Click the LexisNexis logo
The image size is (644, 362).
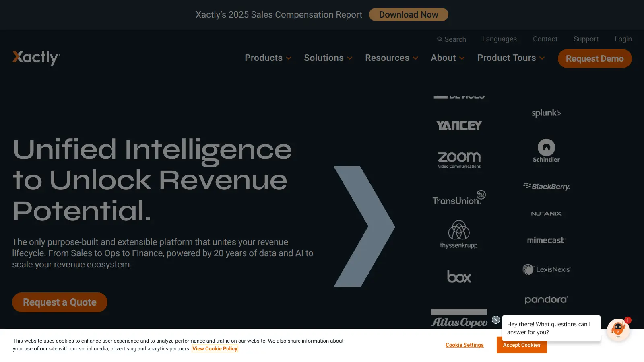click(x=546, y=269)
